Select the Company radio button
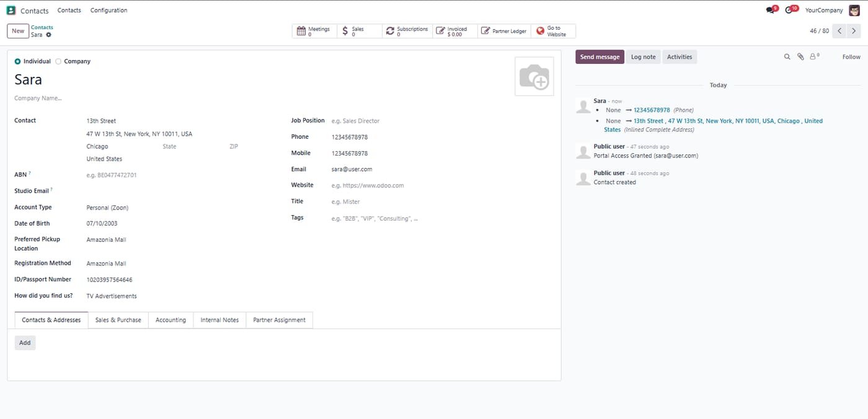Image resolution: width=868 pixels, height=419 pixels. tap(58, 61)
